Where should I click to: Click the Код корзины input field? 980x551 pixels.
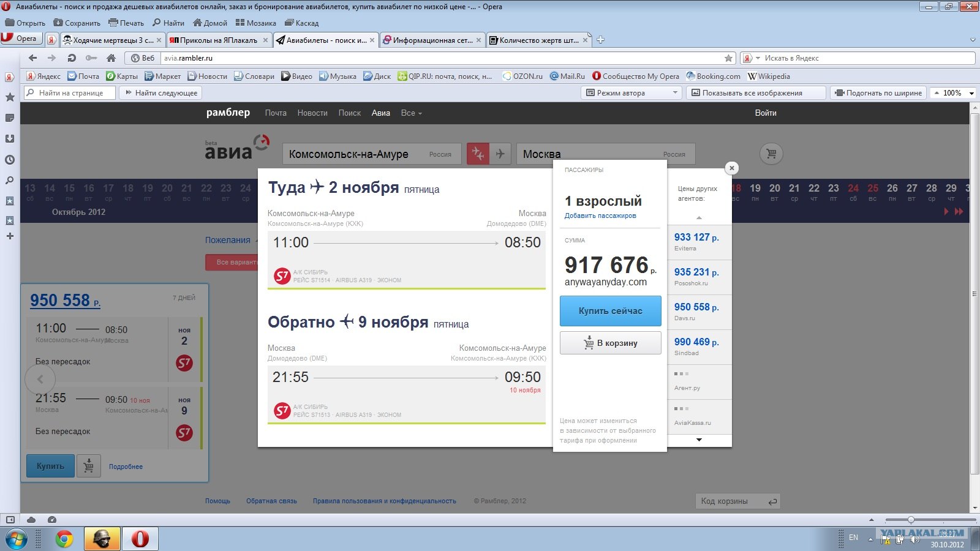[738, 501]
